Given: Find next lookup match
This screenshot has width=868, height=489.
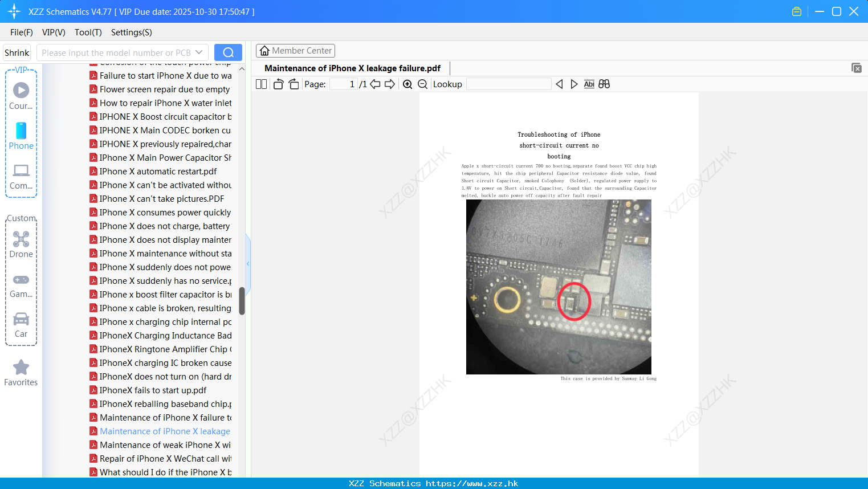Looking at the screenshot, I should point(574,84).
